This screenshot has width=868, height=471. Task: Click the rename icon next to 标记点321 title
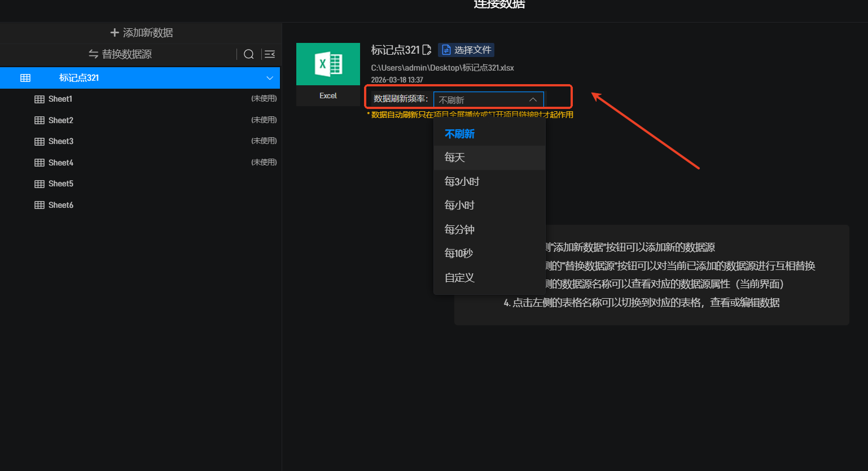pyautogui.click(x=427, y=50)
